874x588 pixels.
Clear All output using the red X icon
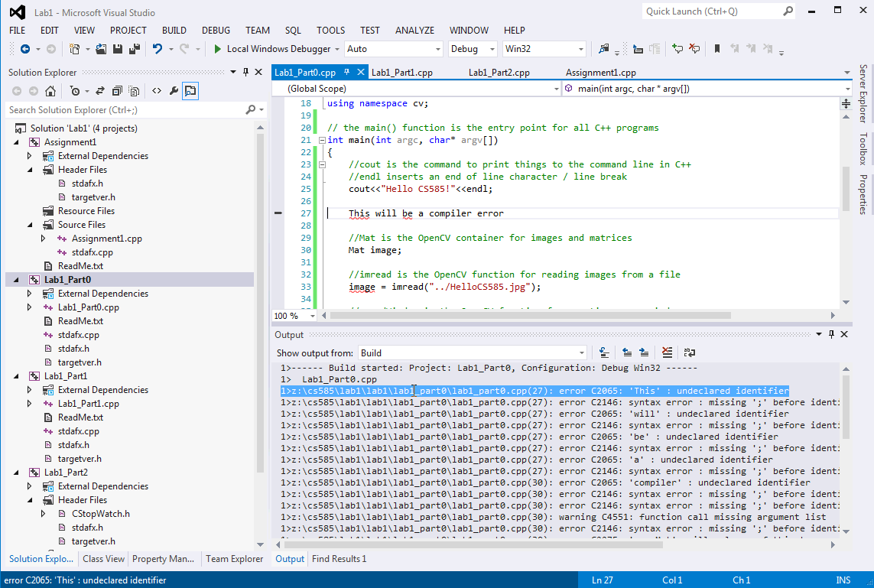[667, 352]
